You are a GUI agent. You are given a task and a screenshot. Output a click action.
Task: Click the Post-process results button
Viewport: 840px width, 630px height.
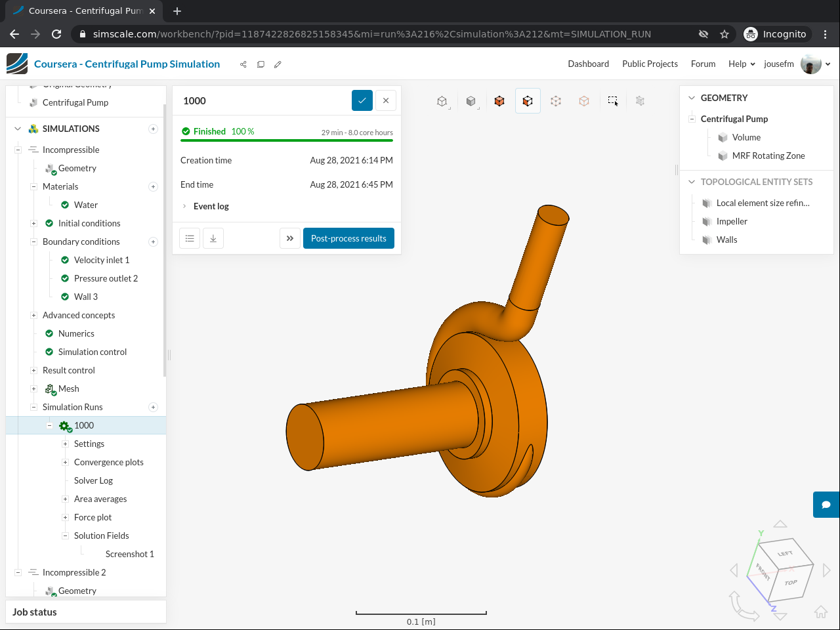(x=348, y=238)
